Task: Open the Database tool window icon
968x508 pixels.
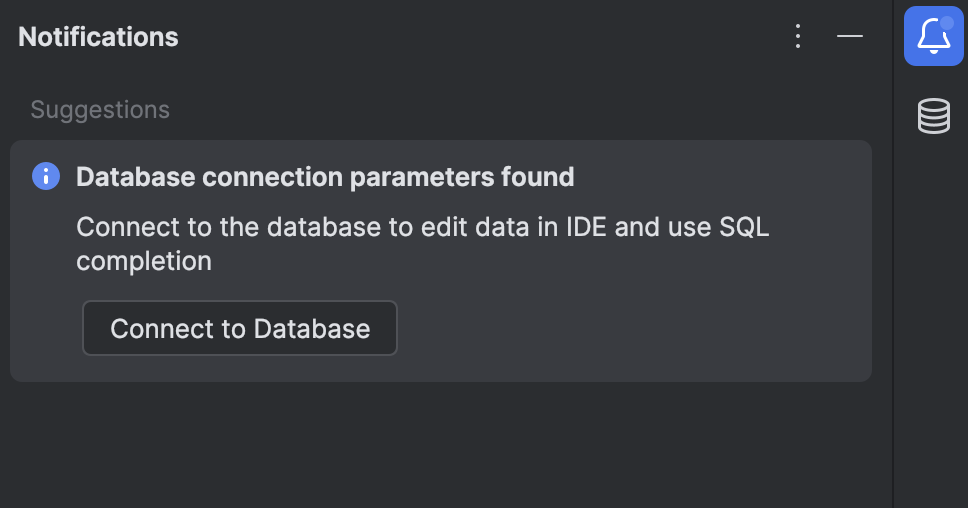Action: 933,116
